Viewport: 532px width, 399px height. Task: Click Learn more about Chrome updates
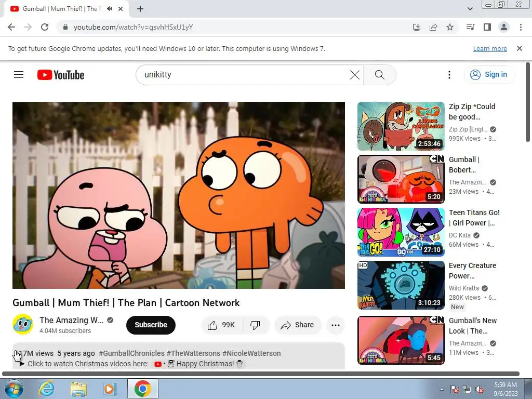click(x=490, y=48)
